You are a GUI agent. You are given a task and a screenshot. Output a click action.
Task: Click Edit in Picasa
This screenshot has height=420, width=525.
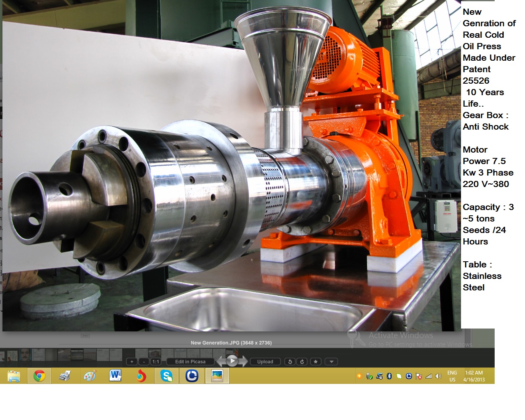190,361
